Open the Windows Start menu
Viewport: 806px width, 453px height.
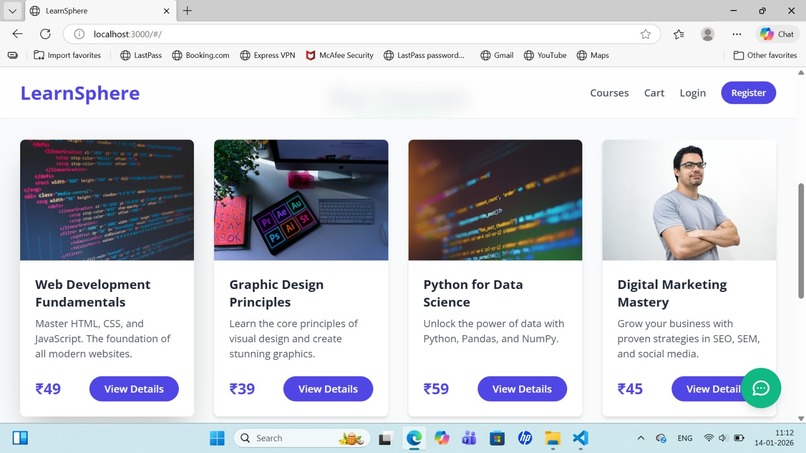[x=217, y=438]
